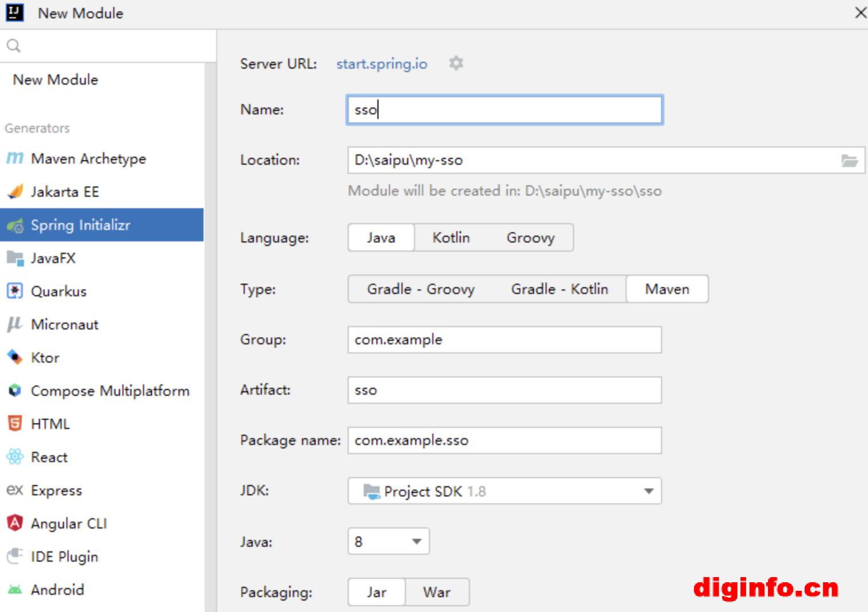Focus the search field in sidebar
The image size is (868, 612).
(x=114, y=46)
